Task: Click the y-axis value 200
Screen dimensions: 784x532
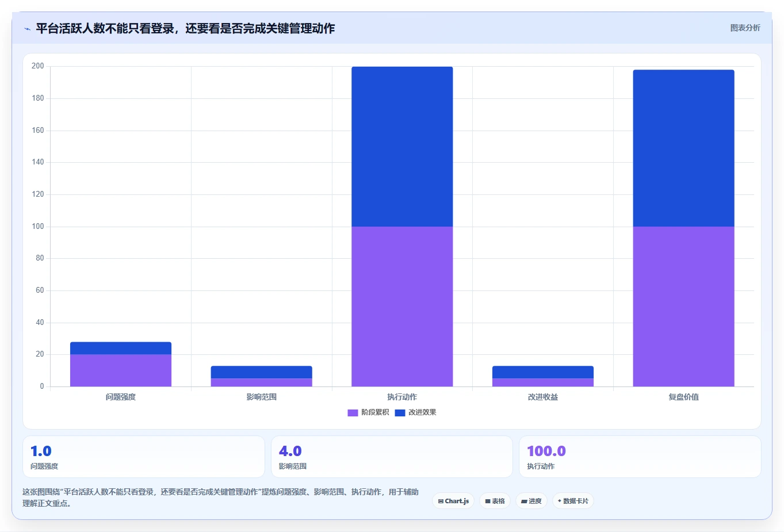Action: coord(38,66)
